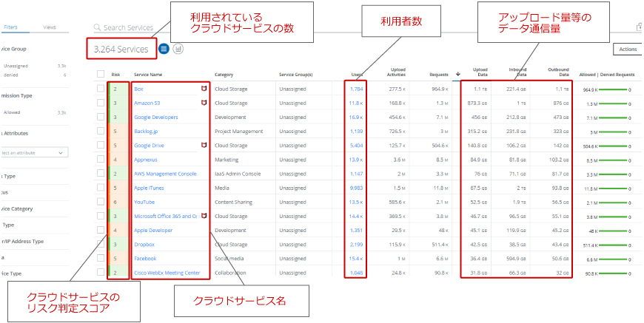The width and height of the screenshot is (644, 323).
Task: Open the Apple Developer service link
Action: tap(153, 231)
